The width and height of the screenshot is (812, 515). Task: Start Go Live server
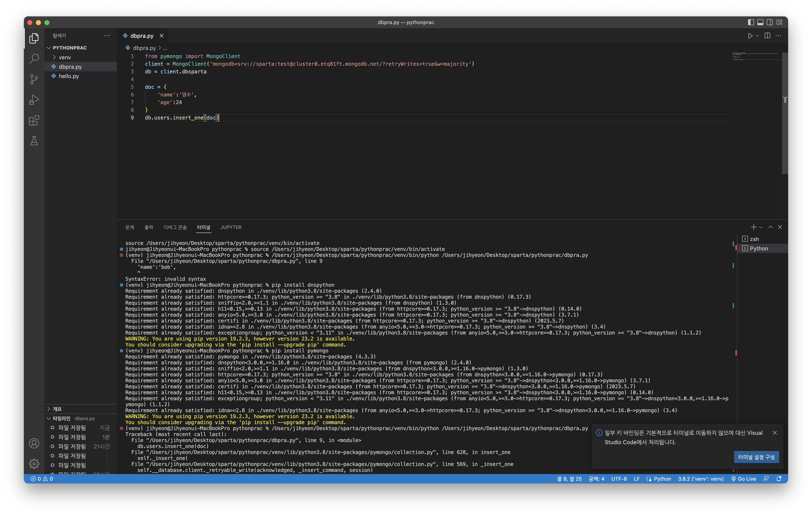743,479
